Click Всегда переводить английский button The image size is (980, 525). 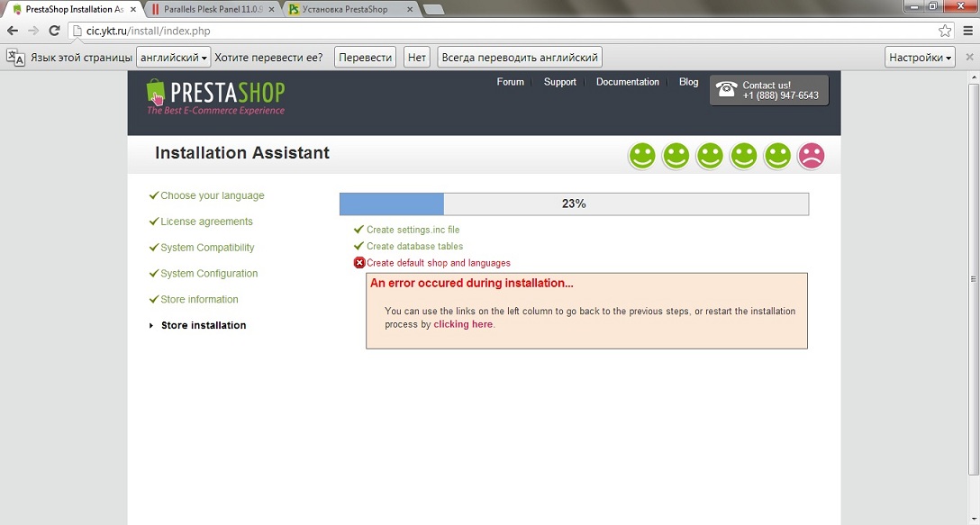(x=520, y=58)
